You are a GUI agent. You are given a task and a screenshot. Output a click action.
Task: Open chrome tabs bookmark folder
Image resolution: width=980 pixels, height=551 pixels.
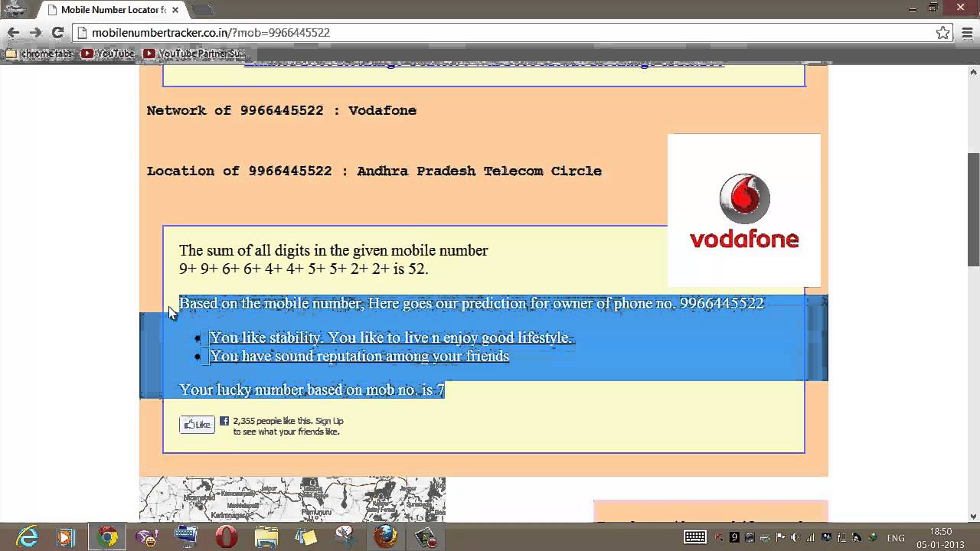pos(40,54)
